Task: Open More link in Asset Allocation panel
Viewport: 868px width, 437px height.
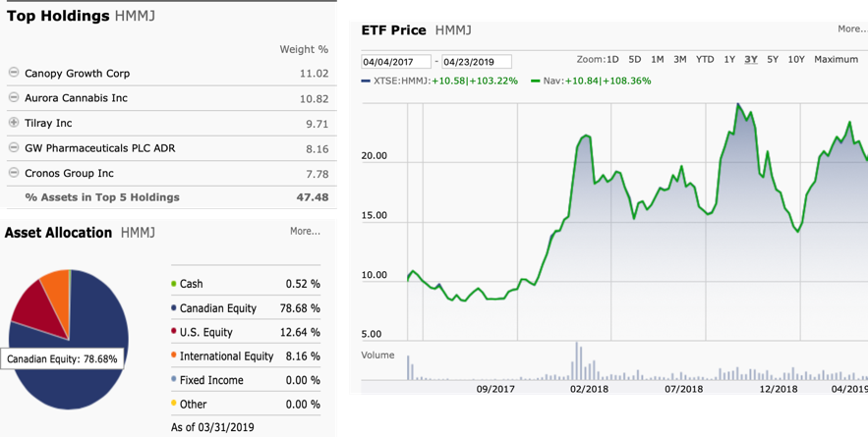Action: click(x=305, y=232)
